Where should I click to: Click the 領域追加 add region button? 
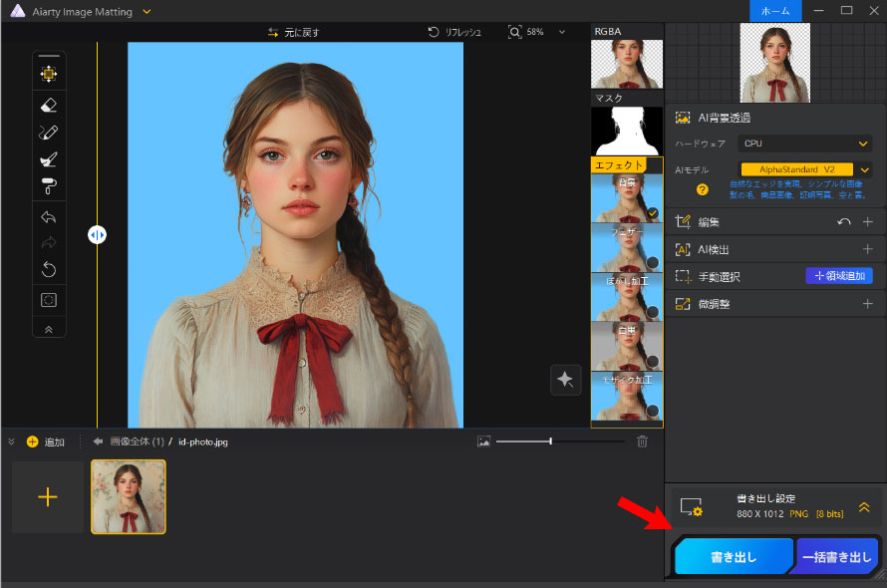click(x=838, y=276)
